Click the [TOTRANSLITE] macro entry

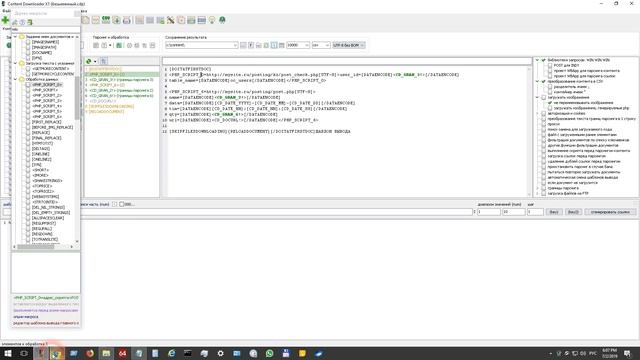(x=45, y=240)
